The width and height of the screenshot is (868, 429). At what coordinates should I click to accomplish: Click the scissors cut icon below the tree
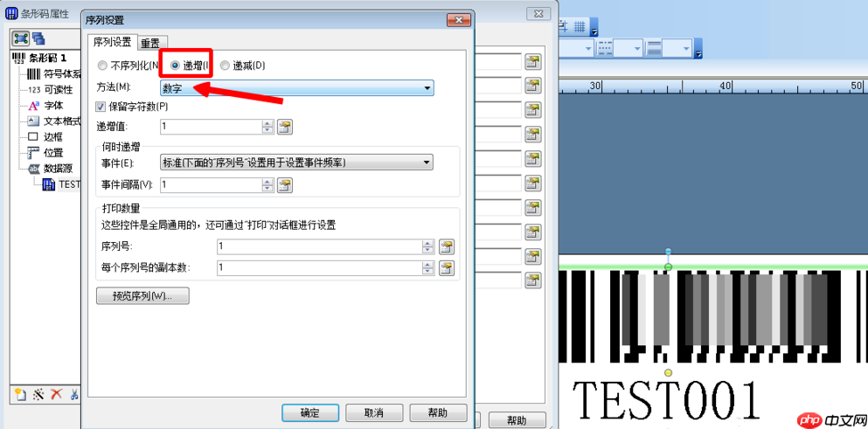[74, 394]
